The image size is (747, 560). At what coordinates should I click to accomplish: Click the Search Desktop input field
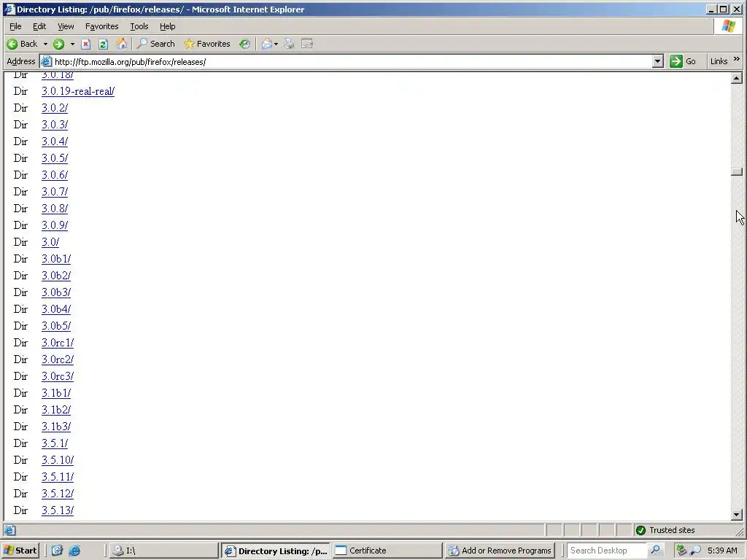pos(606,551)
